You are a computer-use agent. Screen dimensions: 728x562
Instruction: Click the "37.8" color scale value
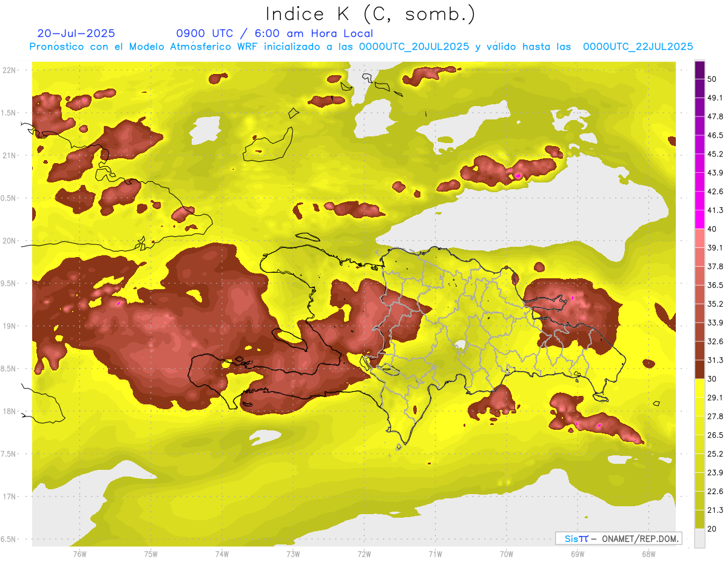[x=715, y=266]
